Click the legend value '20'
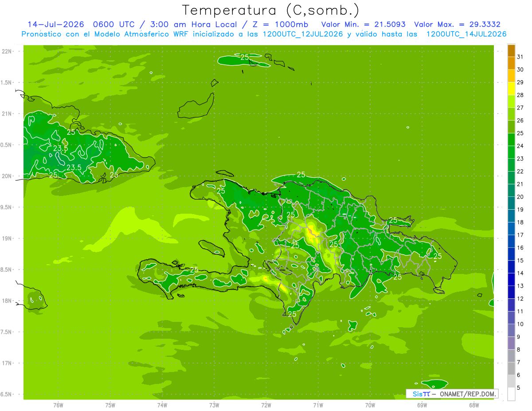 (x=520, y=197)
